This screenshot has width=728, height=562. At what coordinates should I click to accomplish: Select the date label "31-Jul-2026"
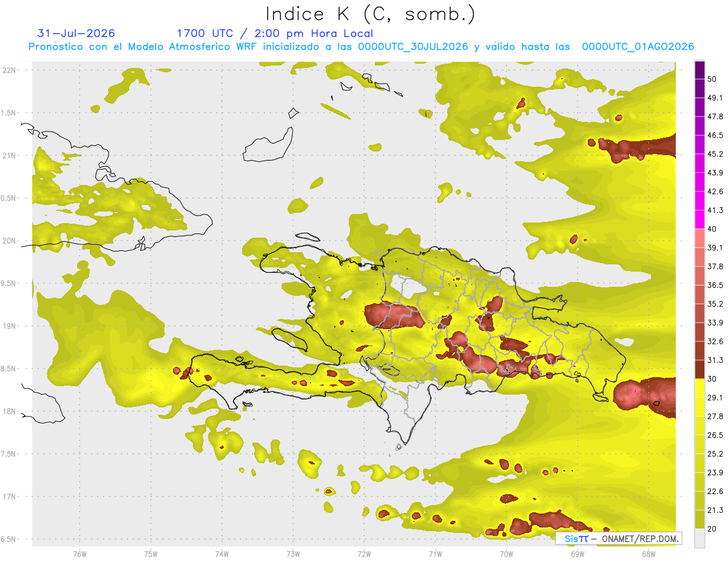[x=76, y=33]
